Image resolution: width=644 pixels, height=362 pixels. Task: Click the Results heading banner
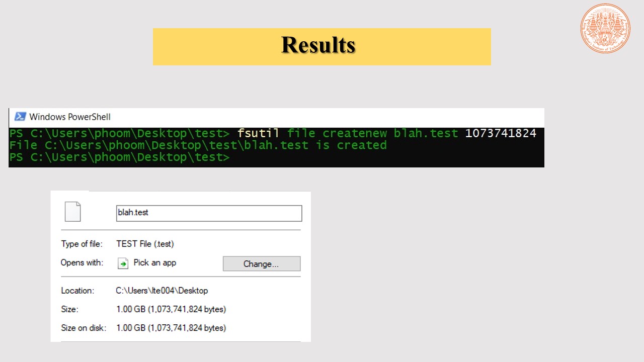click(321, 46)
